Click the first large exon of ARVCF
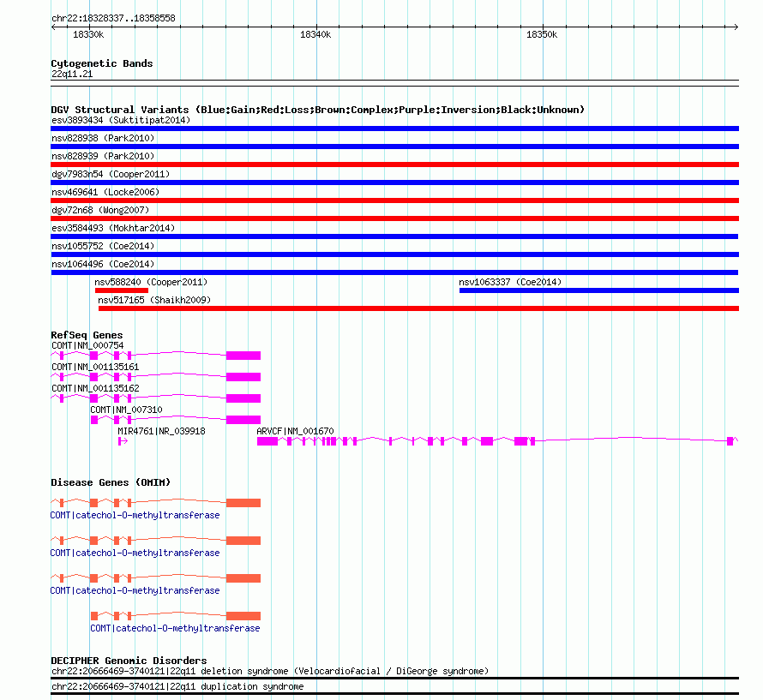 coord(267,441)
